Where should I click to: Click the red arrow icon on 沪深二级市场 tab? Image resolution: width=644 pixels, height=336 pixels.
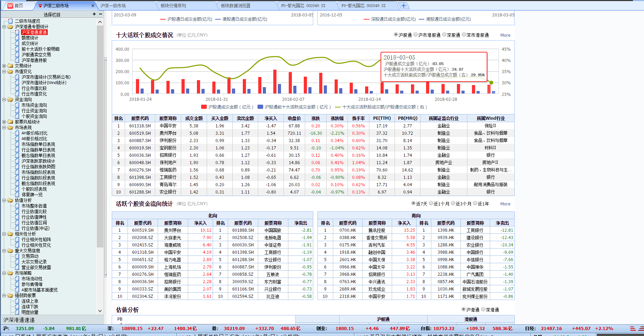tap(40, 6)
